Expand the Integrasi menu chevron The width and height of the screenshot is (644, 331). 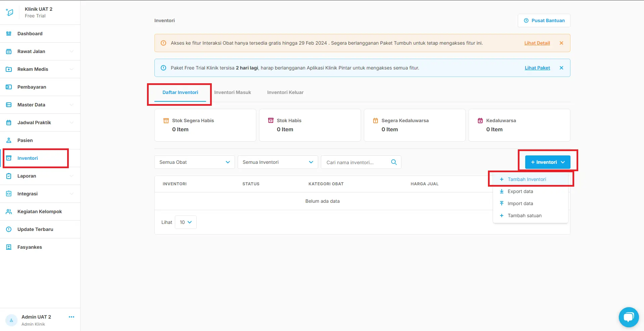click(71, 194)
